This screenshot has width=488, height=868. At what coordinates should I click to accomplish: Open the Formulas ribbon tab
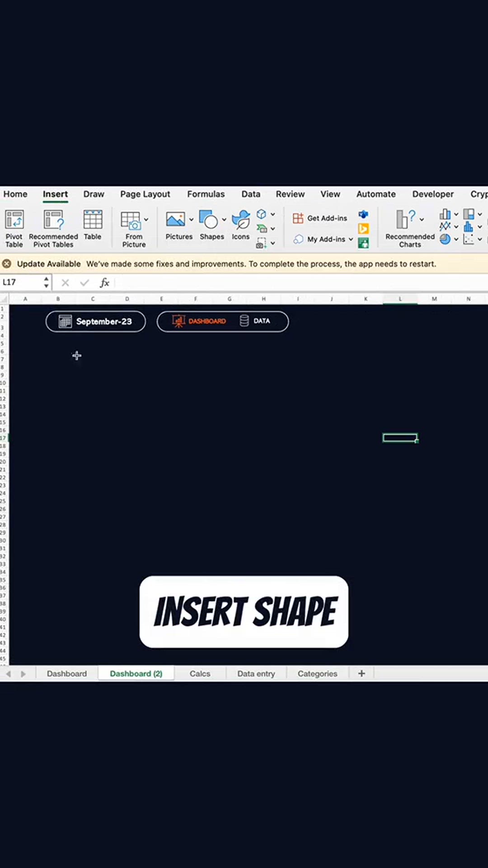pyautogui.click(x=206, y=194)
